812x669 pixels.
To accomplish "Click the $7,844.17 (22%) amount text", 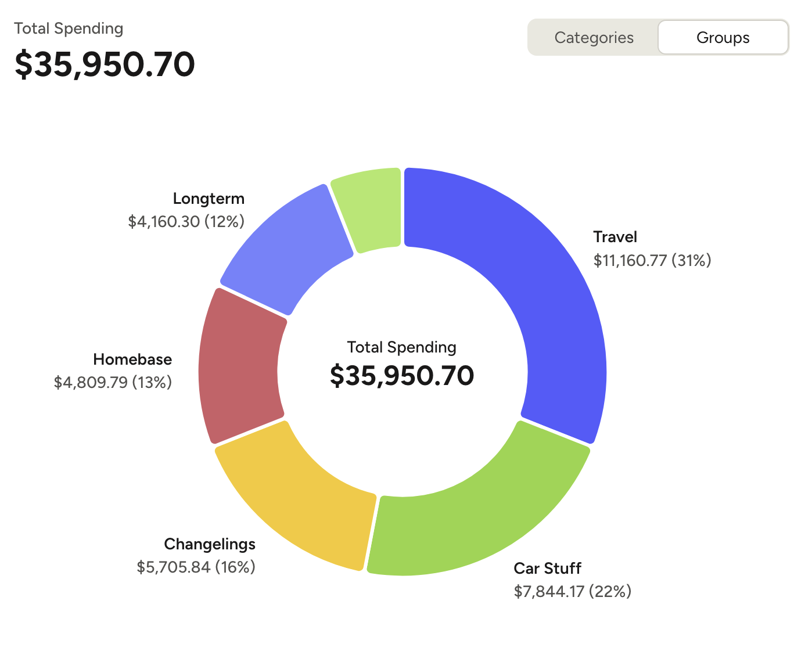I will (x=572, y=591).
